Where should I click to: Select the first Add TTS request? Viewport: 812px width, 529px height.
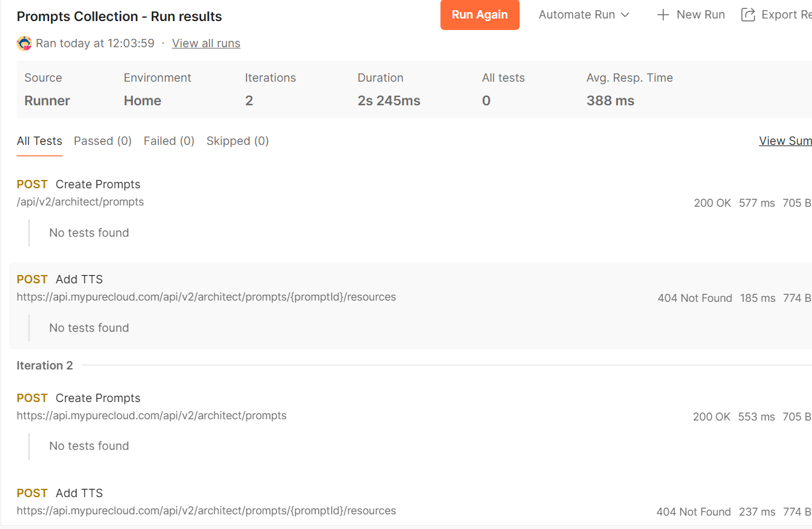click(79, 279)
